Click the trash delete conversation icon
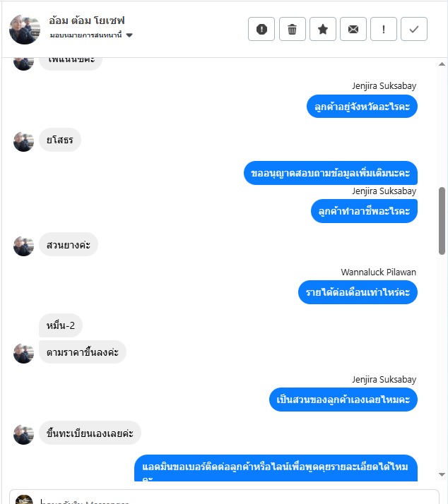448x504 pixels. (x=293, y=29)
